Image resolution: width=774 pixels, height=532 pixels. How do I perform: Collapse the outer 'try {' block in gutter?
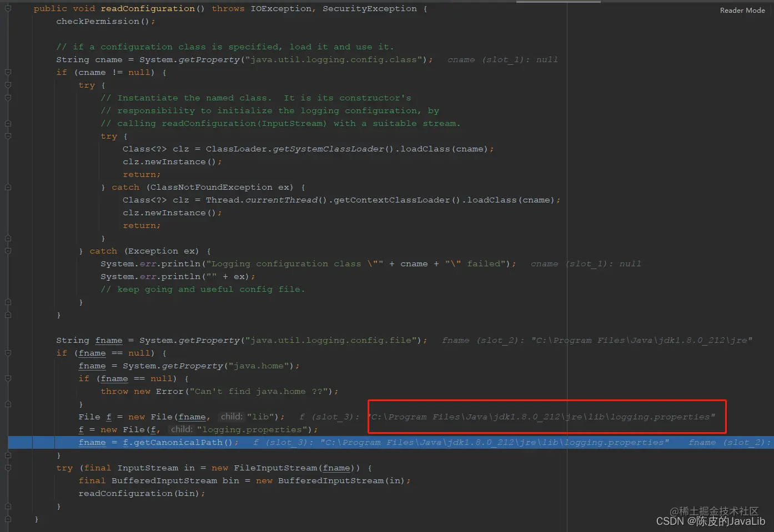click(x=8, y=85)
